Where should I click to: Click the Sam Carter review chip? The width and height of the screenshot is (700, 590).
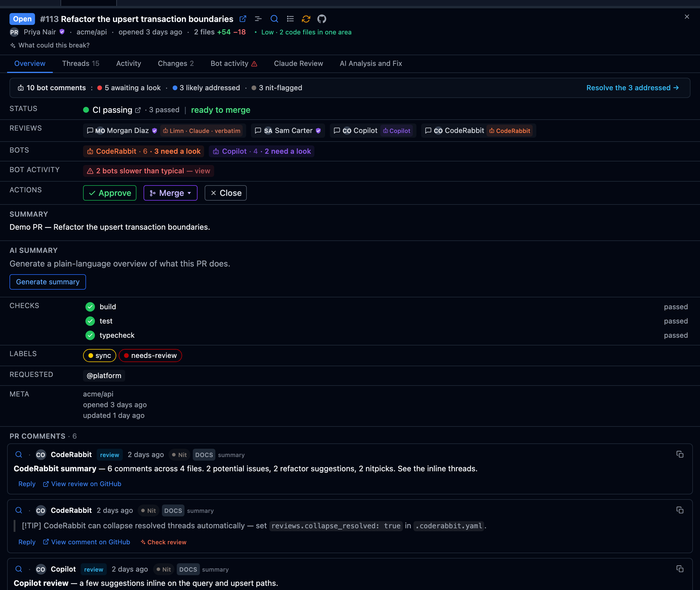288,131
